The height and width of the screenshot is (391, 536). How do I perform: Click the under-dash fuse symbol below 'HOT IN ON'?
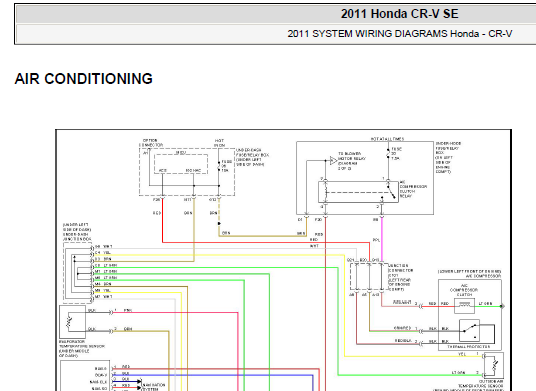click(219, 166)
